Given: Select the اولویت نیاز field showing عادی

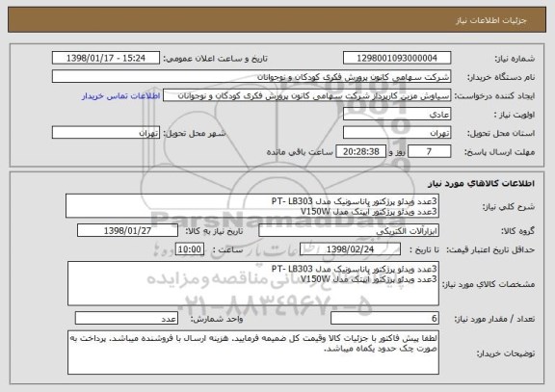Looking at the screenshot, I should coord(397,114).
